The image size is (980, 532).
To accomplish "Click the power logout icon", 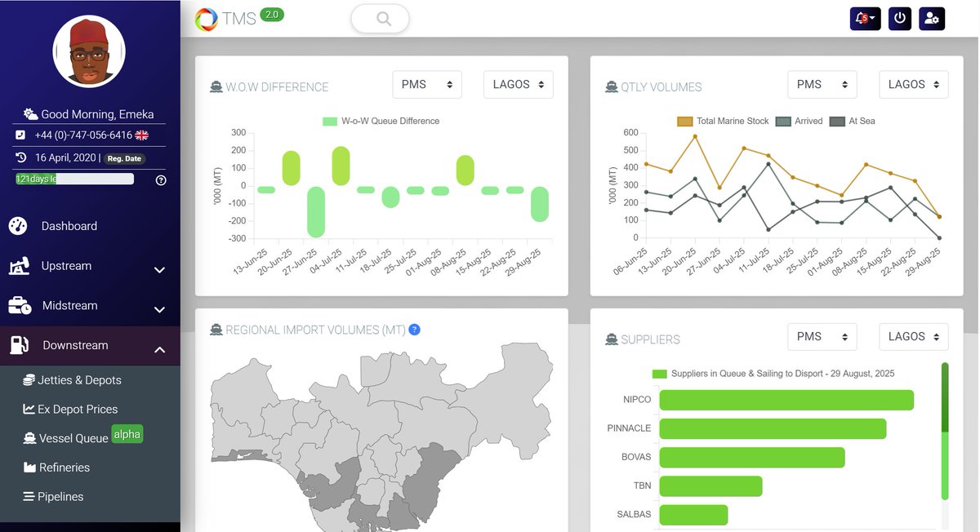I will (x=899, y=18).
